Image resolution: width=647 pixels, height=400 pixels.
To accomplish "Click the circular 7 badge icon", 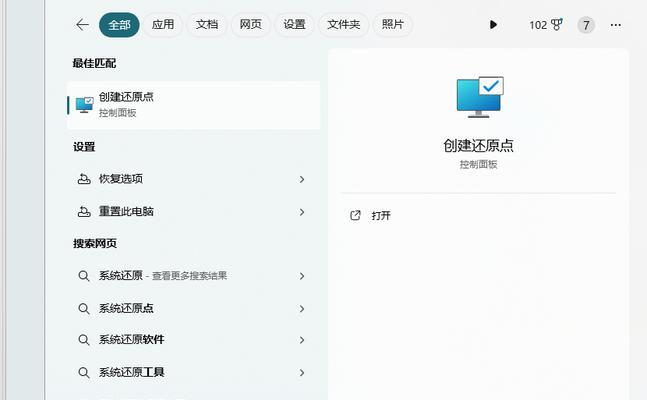I will point(586,25).
